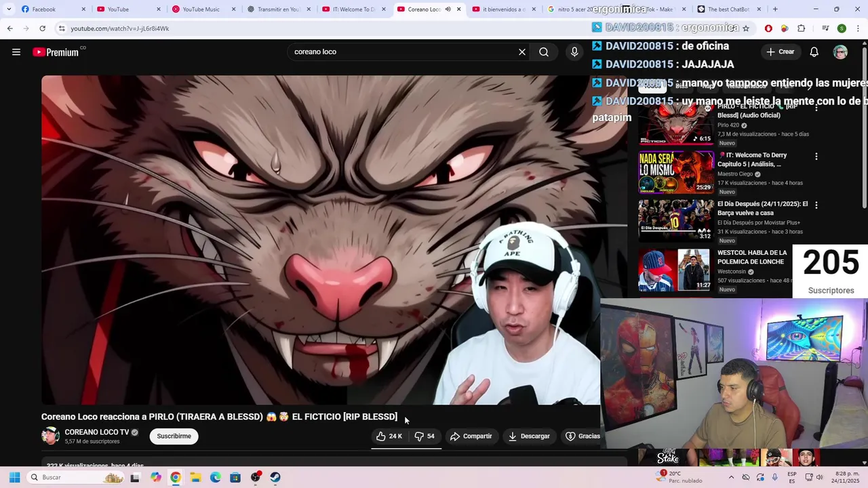Open the YouTube guide hamburger menu
Image resolution: width=868 pixels, height=488 pixels.
click(x=16, y=52)
